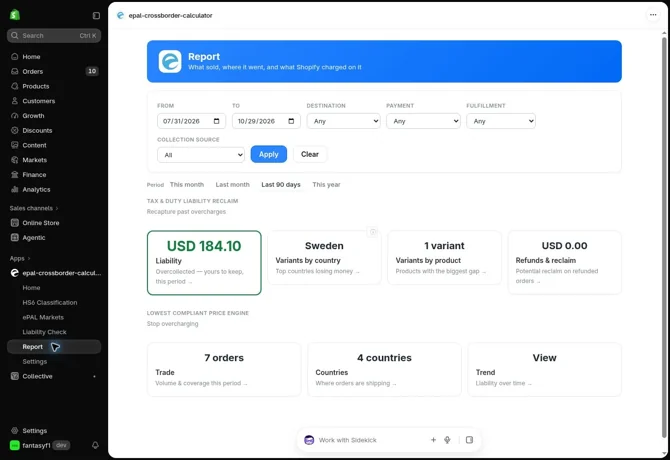Click the Settings gear icon at bottom
670x460 pixels.
click(15, 431)
